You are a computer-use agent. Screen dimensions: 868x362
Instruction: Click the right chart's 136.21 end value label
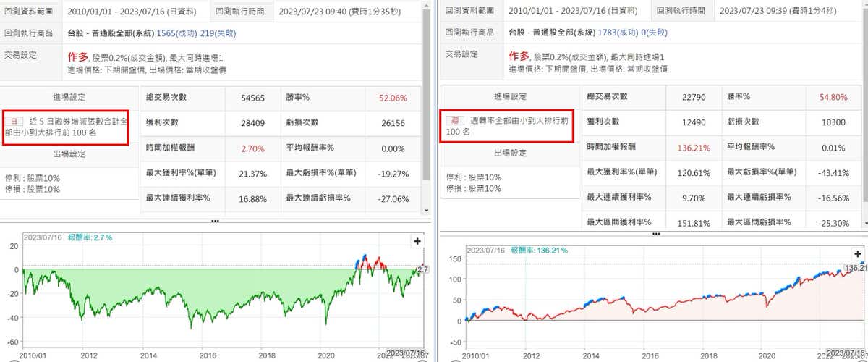(x=856, y=268)
